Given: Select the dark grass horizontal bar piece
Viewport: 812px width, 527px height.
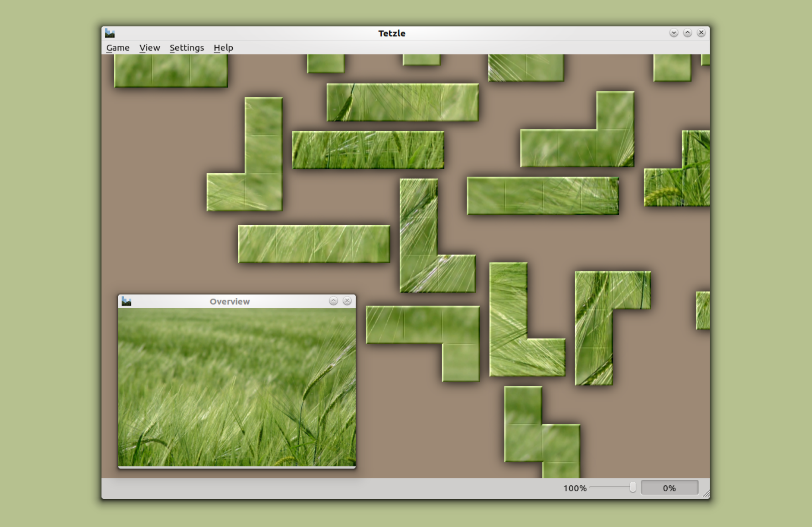Looking at the screenshot, I should pyautogui.click(x=369, y=150).
